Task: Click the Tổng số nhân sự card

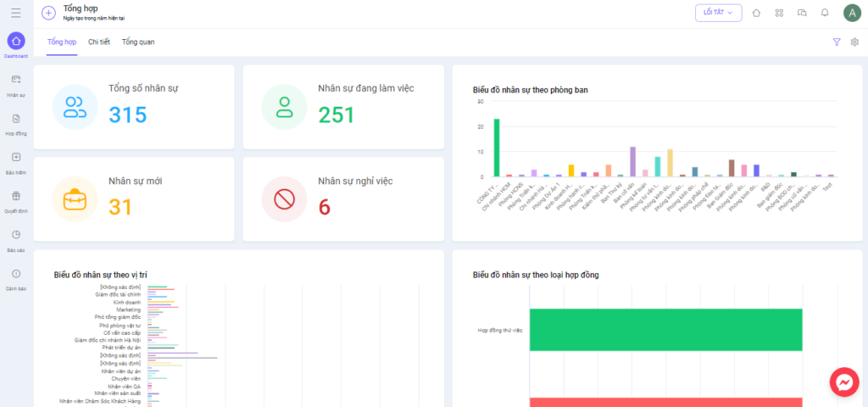Action: point(134,107)
